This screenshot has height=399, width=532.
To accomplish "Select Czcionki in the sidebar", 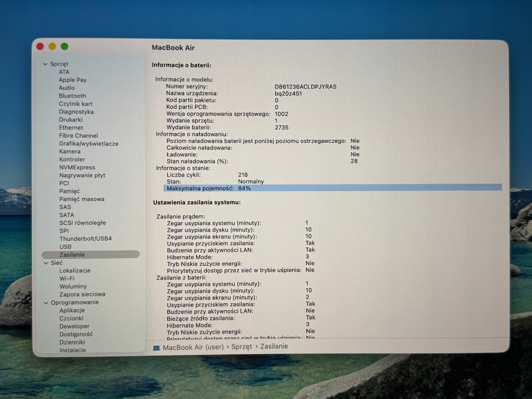I will tap(71, 318).
